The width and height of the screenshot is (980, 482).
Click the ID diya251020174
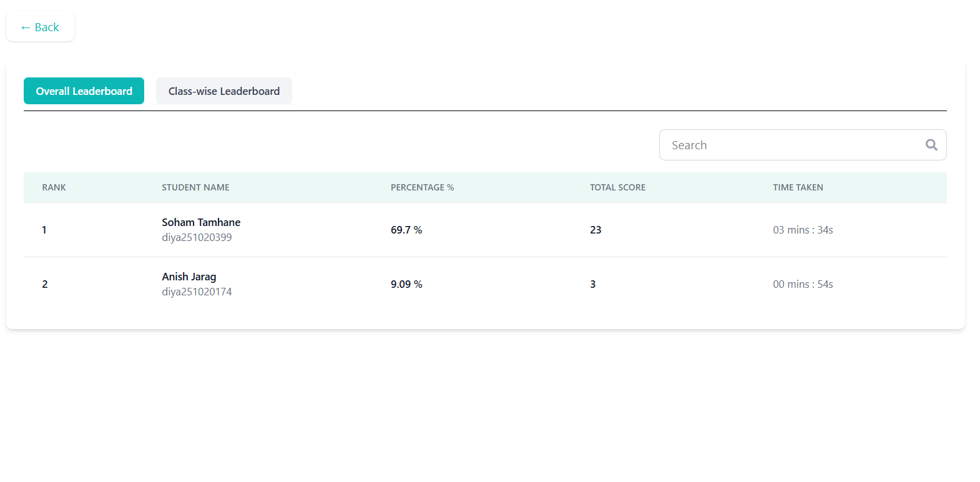pyautogui.click(x=197, y=292)
